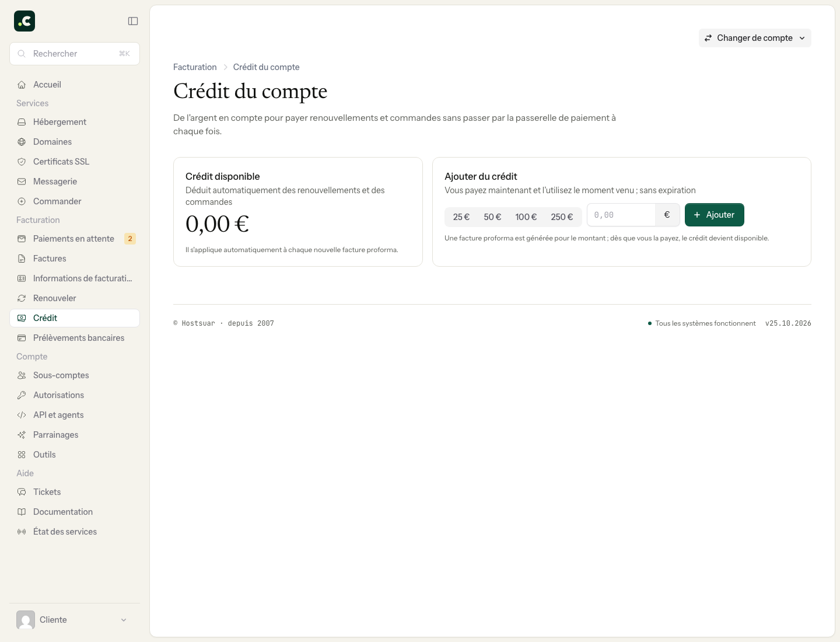Navigate to État des services
The width and height of the screenshot is (840, 642).
[x=75, y=532]
